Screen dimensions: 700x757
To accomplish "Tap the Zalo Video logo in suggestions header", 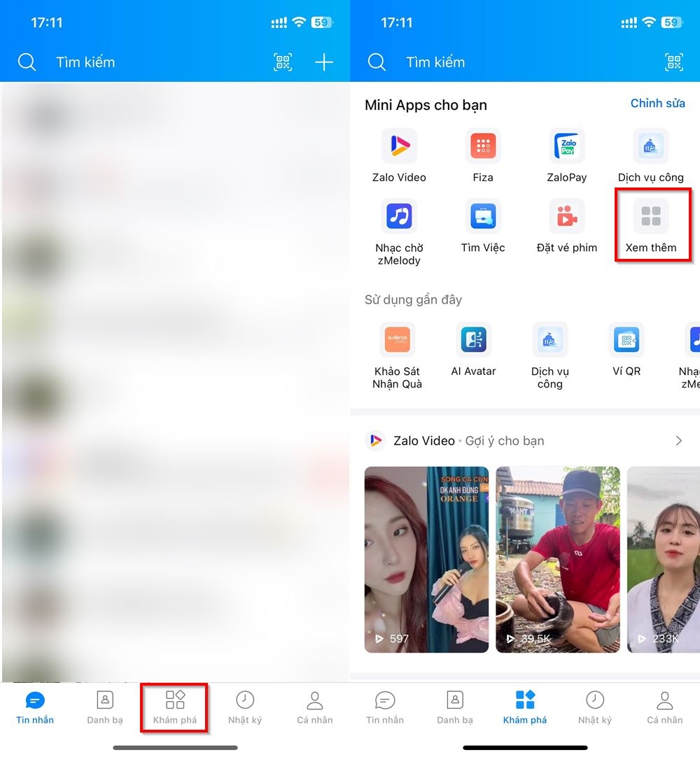I will pyautogui.click(x=375, y=440).
